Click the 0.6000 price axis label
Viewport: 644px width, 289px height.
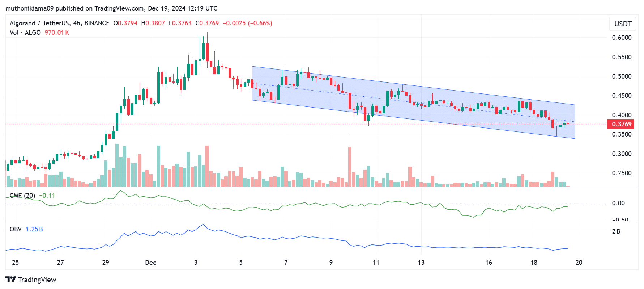622,38
